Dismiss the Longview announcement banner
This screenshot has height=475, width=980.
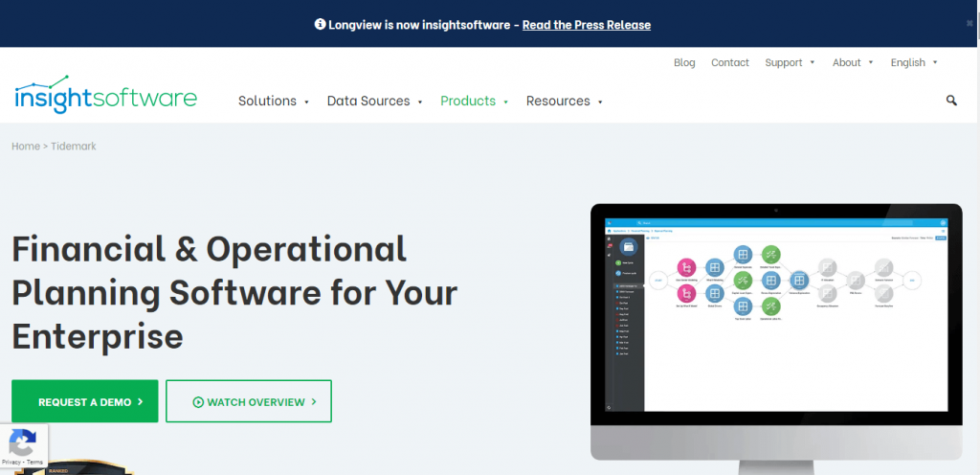point(969,23)
